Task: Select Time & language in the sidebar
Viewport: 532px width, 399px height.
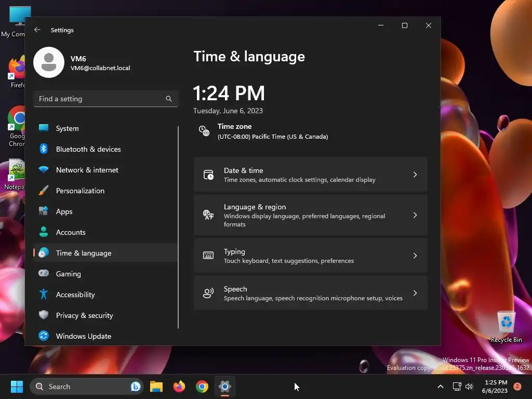Action: coord(105,253)
